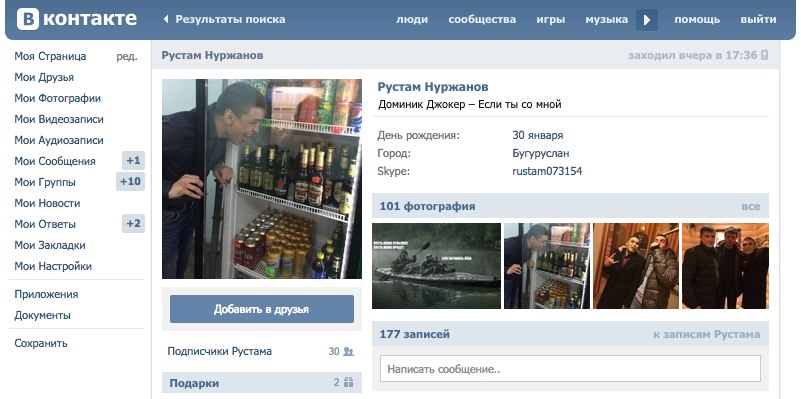Start the music player with the play icon
The height and width of the screenshot is (399, 801).
[647, 20]
